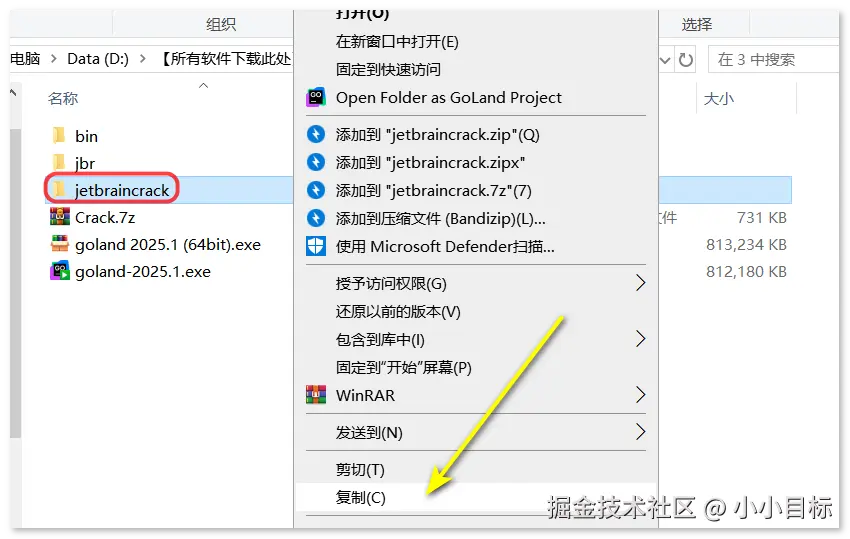Screen dimensions: 850x539
Task: Open the address bar history dropdown
Action: coord(665,60)
